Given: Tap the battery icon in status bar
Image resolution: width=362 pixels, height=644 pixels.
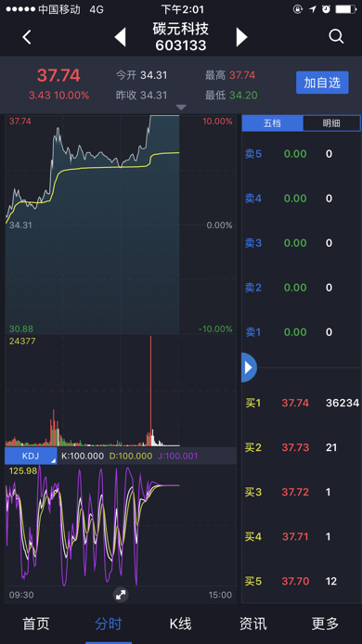Looking at the screenshot, I should point(345,9).
